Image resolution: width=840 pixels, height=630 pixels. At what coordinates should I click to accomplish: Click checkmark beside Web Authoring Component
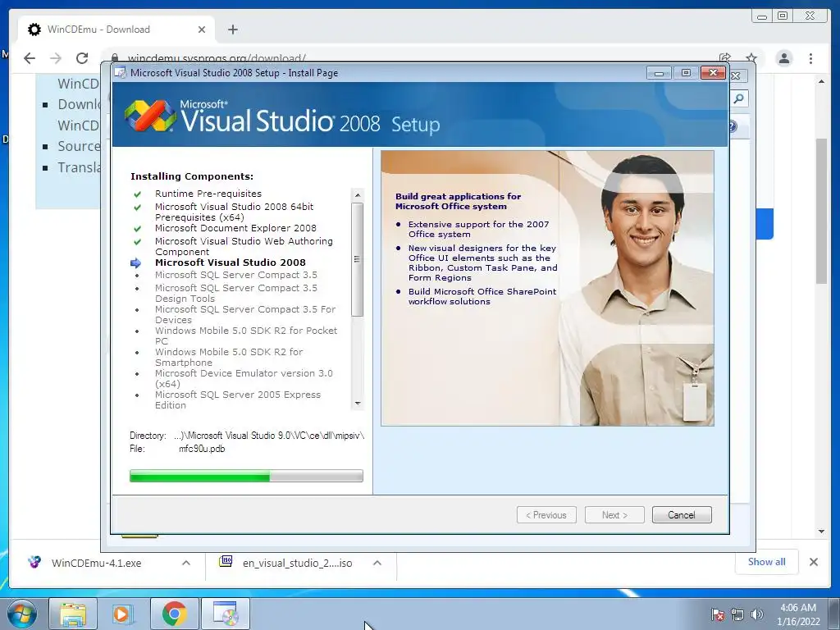coord(137,242)
